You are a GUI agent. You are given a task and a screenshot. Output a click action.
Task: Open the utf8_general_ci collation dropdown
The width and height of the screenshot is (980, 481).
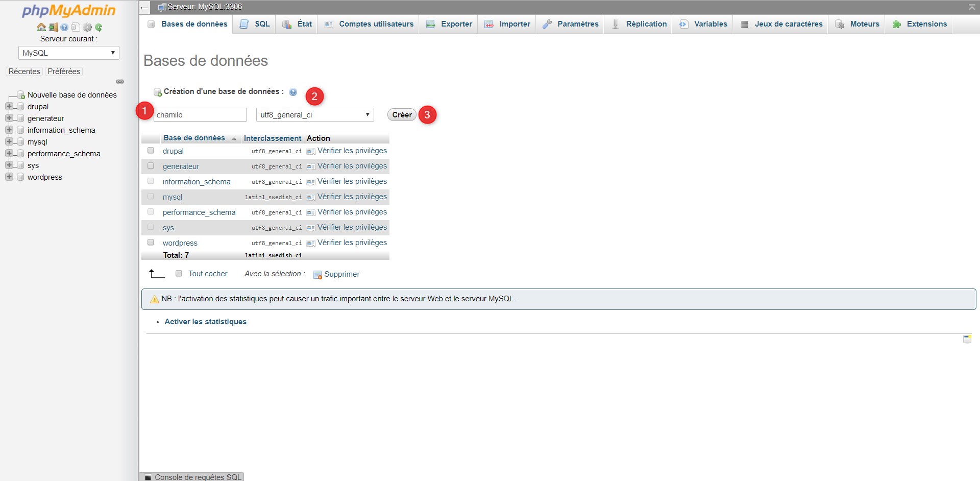click(x=315, y=115)
